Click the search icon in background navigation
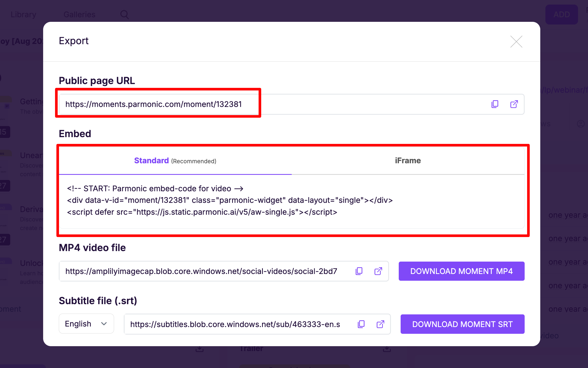The height and width of the screenshot is (368, 588). click(x=124, y=15)
